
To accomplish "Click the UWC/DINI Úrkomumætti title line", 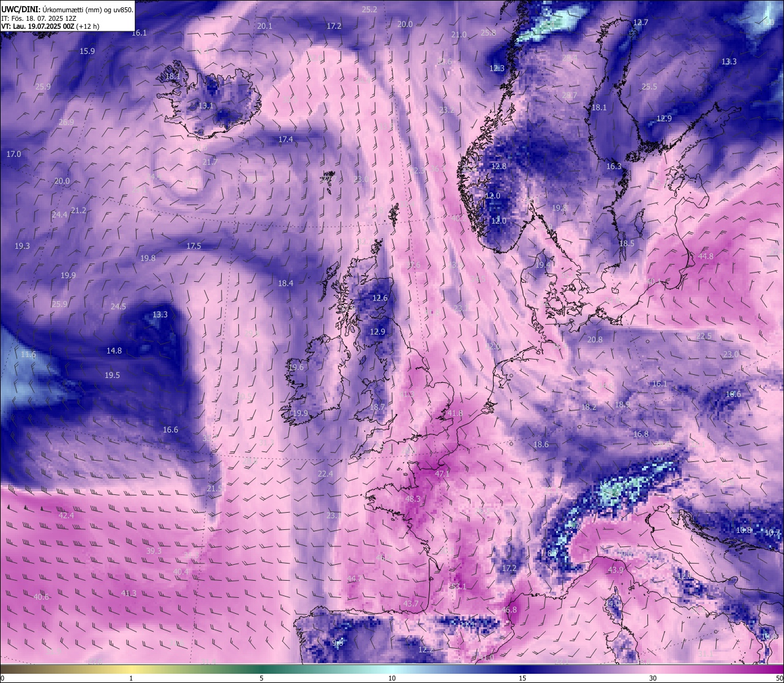I will (x=67, y=10).
